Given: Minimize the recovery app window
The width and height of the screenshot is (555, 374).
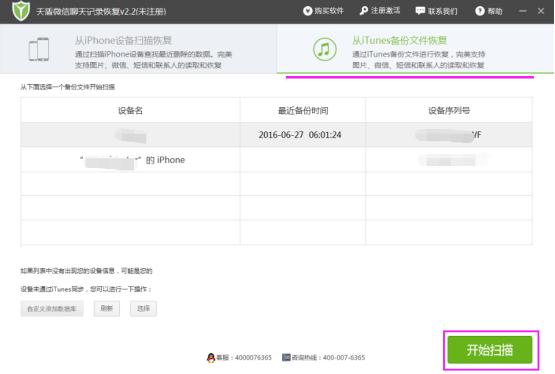Looking at the screenshot, I should (x=522, y=11).
